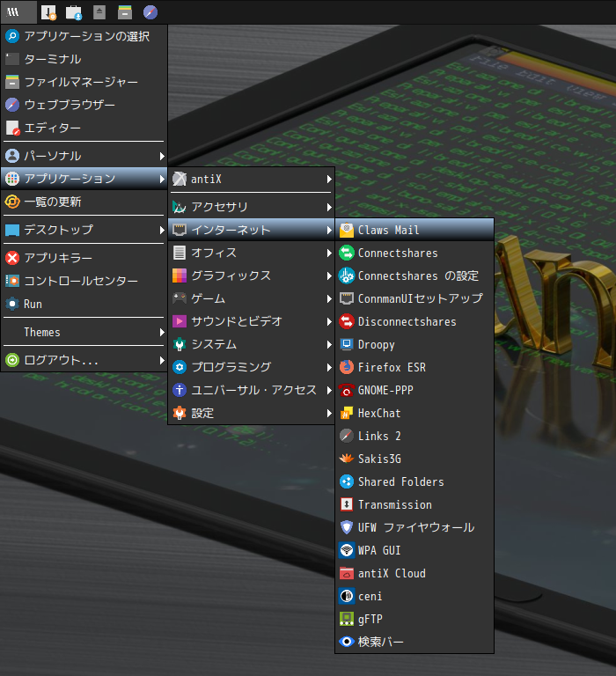This screenshot has height=676, width=616.
Task: Click the green Connectshares icon
Action: pos(347,253)
